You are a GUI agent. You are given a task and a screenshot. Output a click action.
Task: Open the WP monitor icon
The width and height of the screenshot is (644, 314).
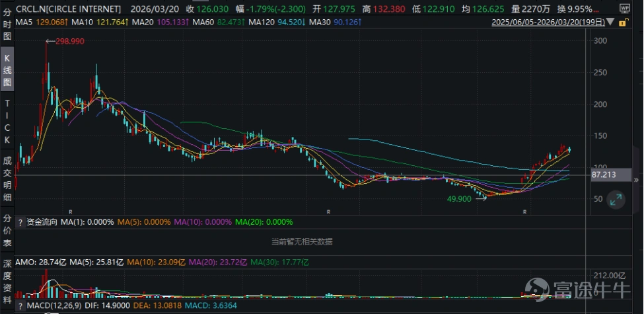pos(624,9)
